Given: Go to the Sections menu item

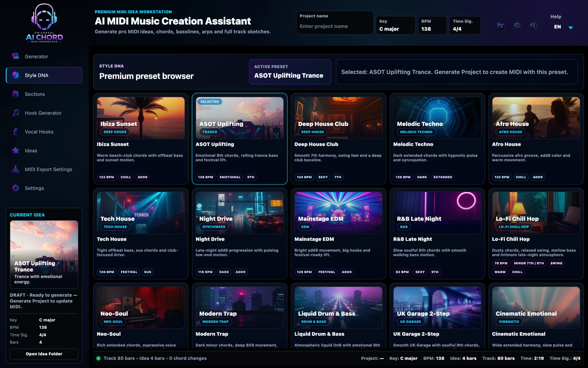Looking at the screenshot, I should pos(44,94).
